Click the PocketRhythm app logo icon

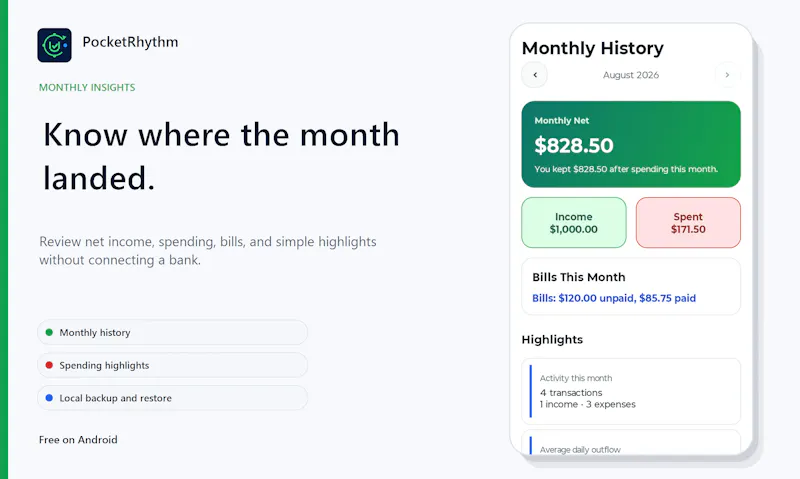point(55,45)
